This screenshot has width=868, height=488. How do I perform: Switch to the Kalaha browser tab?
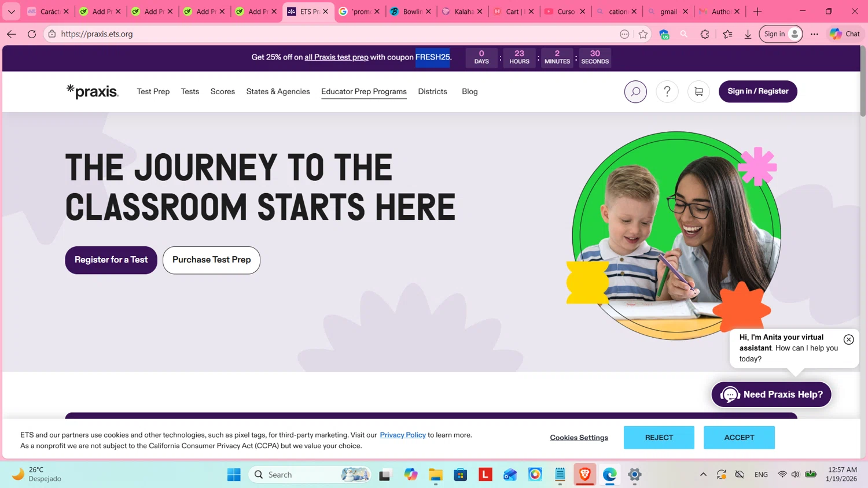click(462, 12)
